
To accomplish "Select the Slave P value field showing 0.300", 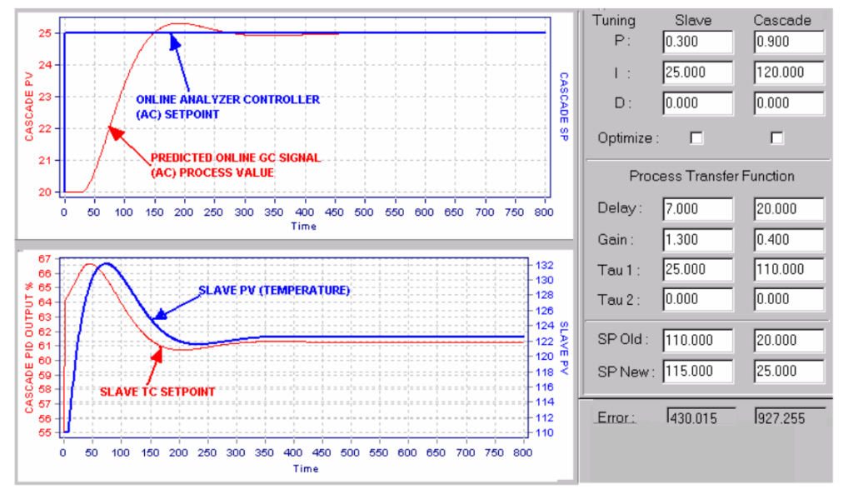I will [x=697, y=42].
